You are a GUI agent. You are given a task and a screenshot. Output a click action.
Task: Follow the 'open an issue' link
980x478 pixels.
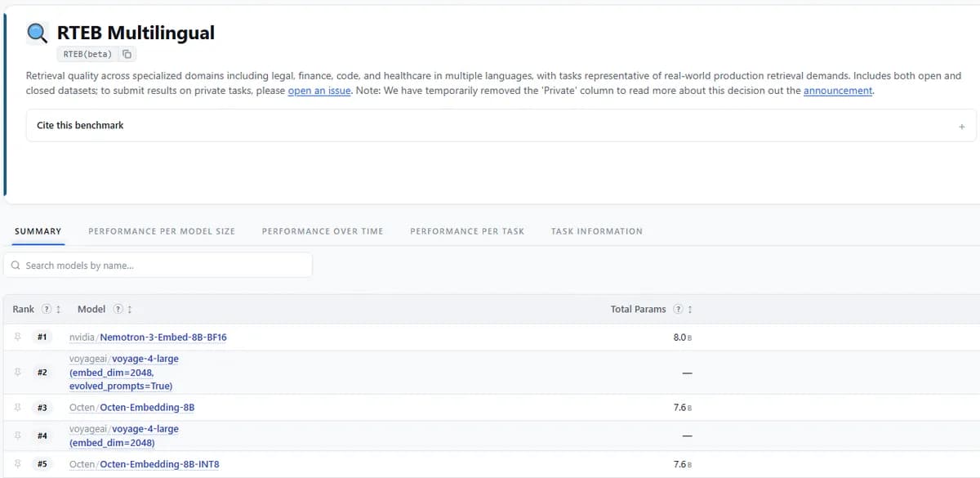point(319,91)
